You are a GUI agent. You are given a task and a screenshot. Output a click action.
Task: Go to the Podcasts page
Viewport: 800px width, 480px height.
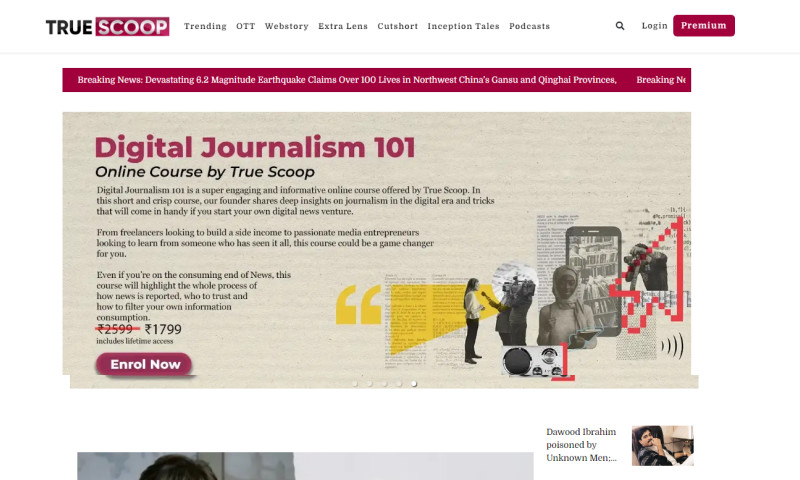click(529, 26)
